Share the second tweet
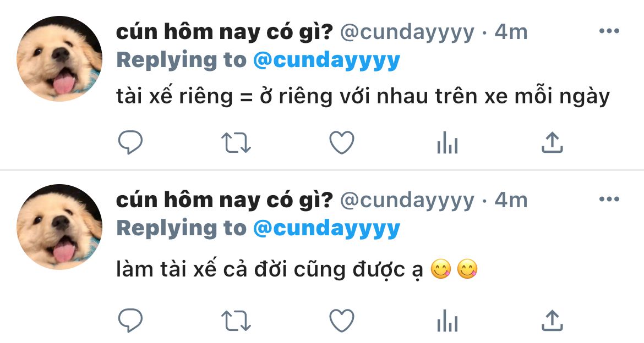 [553, 319]
